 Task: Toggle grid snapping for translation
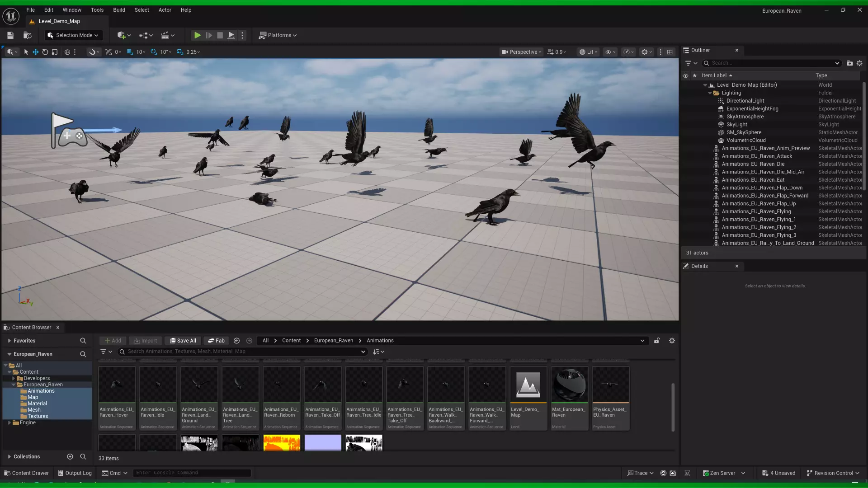[x=130, y=52]
